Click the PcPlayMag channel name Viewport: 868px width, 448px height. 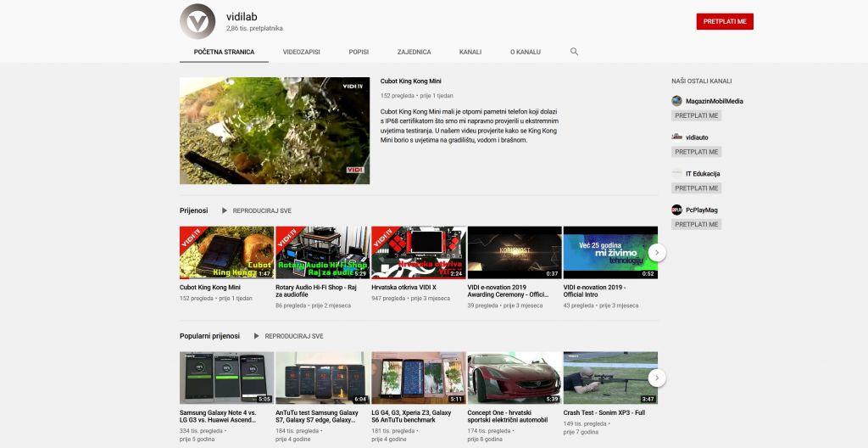click(x=701, y=210)
